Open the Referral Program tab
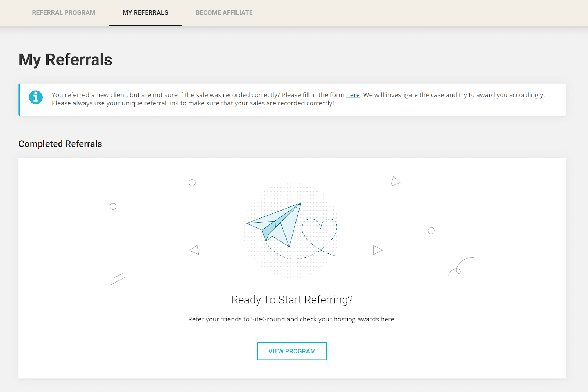The width and height of the screenshot is (588, 392). (x=64, y=12)
